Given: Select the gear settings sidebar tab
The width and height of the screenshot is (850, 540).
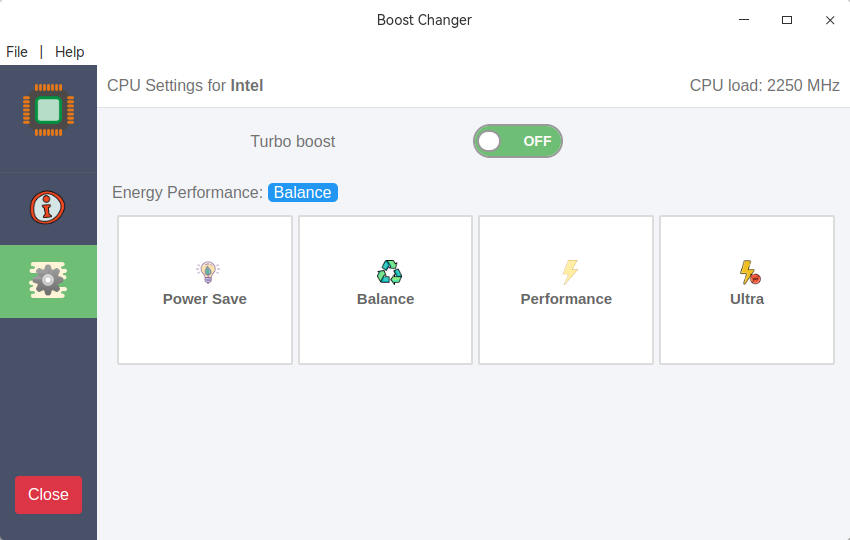Looking at the screenshot, I should (x=48, y=281).
